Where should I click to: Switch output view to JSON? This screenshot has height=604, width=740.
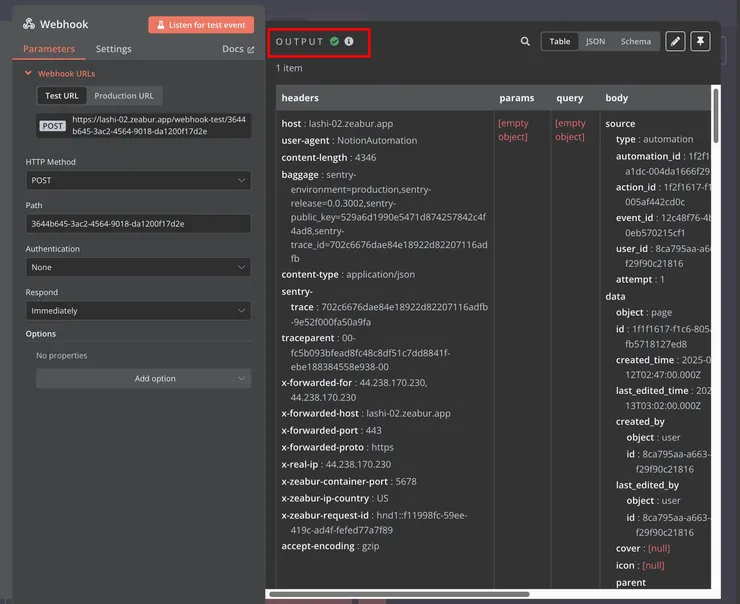point(595,42)
